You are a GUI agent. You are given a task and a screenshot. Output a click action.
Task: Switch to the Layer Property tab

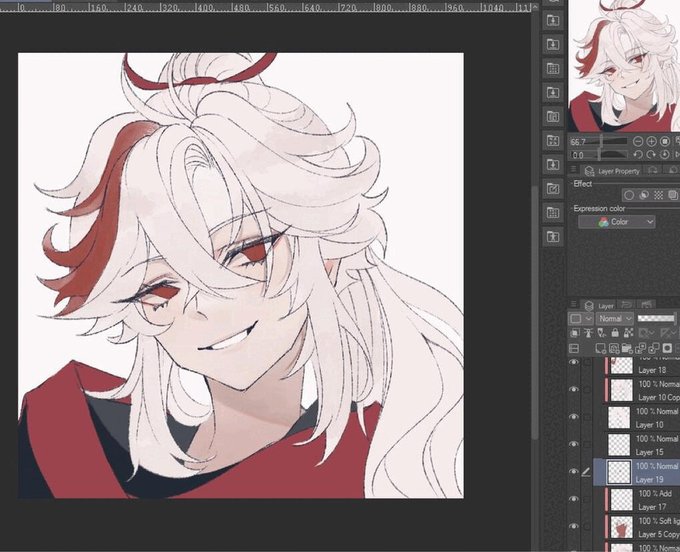point(612,170)
